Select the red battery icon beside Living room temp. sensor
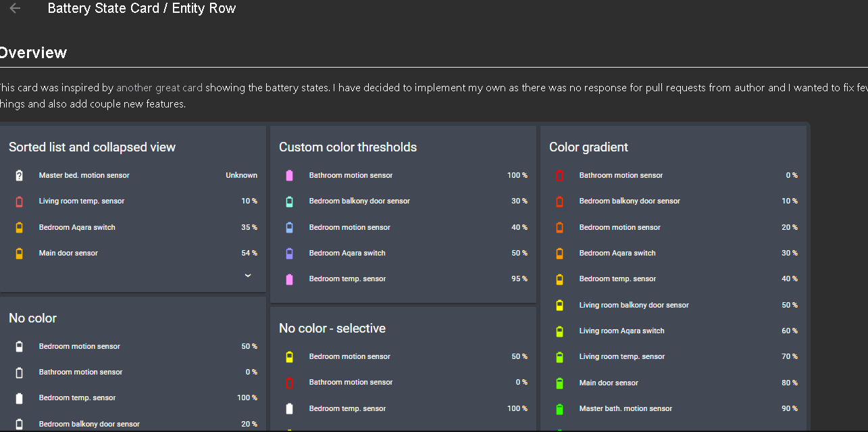Image resolution: width=868 pixels, height=432 pixels. click(19, 201)
